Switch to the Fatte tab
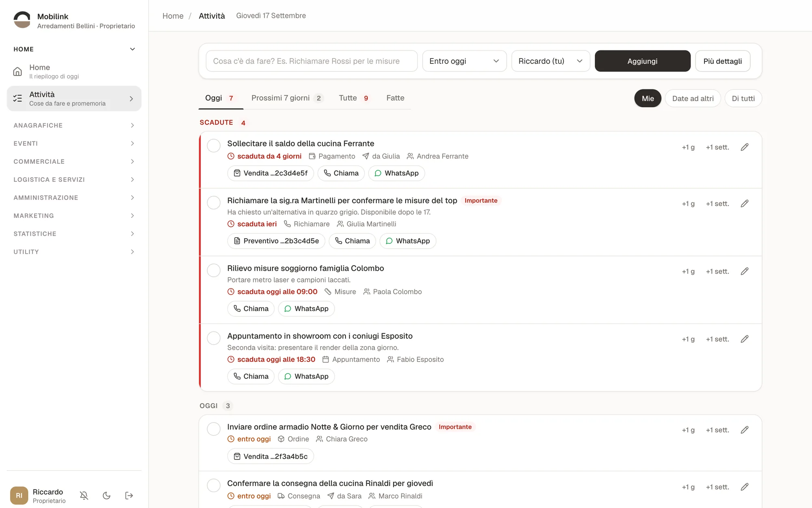Image resolution: width=812 pixels, height=508 pixels. point(395,98)
